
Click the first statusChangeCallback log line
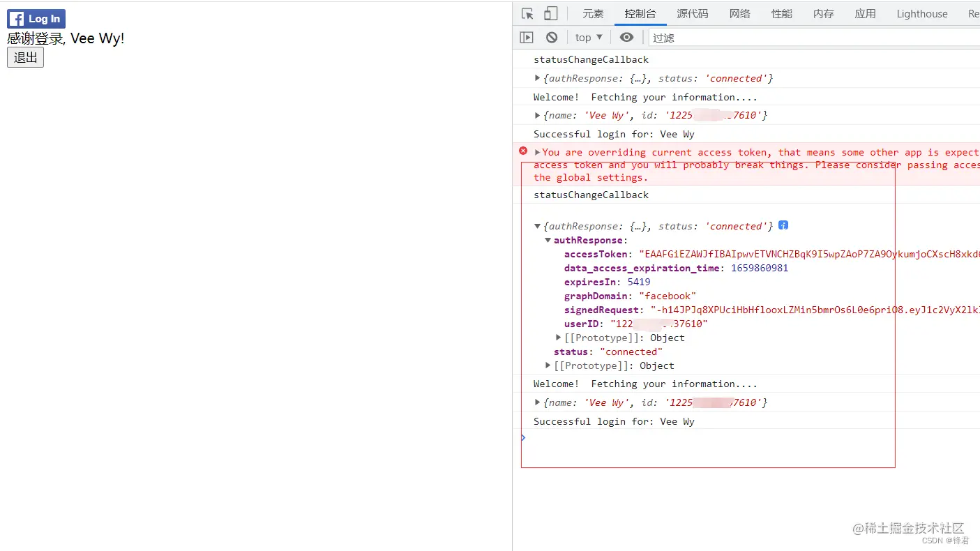point(591,59)
